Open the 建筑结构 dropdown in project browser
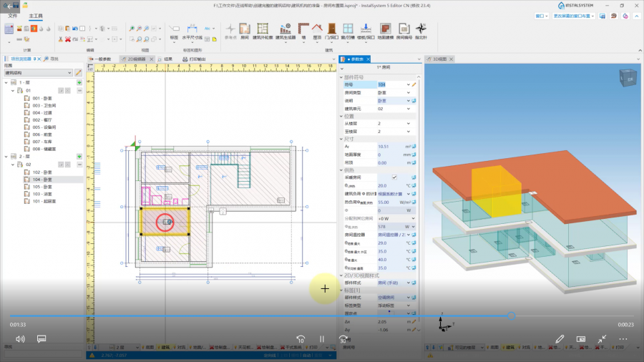The width and height of the screenshot is (644, 362). [x=69, y=73]
